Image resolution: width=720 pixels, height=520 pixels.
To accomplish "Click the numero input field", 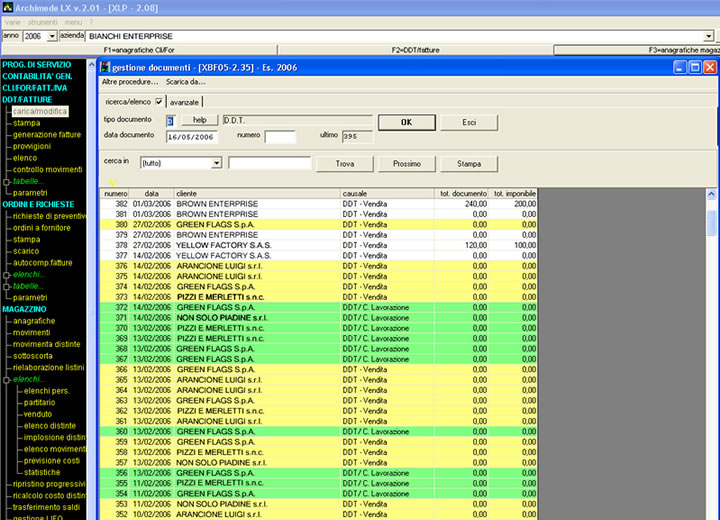I will point(280,137).
